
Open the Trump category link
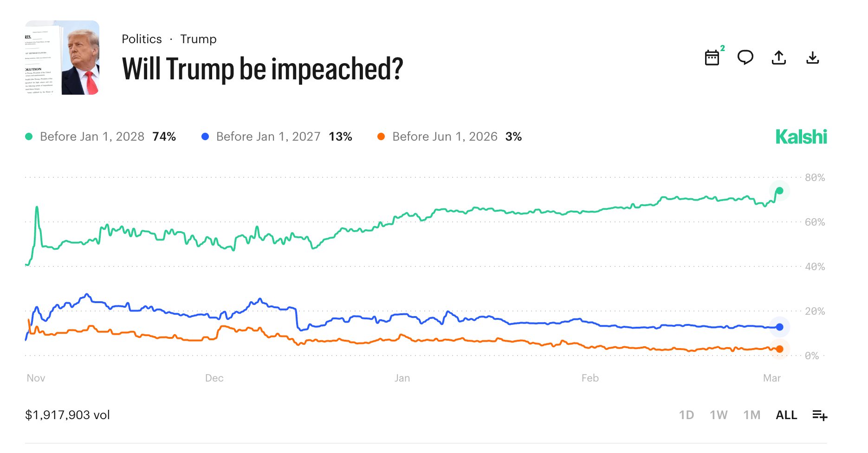199,39
